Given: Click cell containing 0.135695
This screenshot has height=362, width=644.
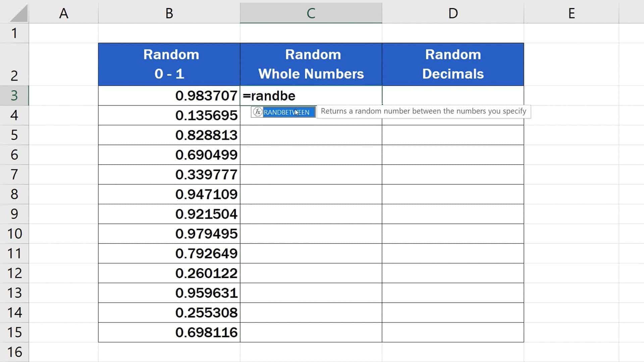Looking at the screenshot, I should [169, 115].
